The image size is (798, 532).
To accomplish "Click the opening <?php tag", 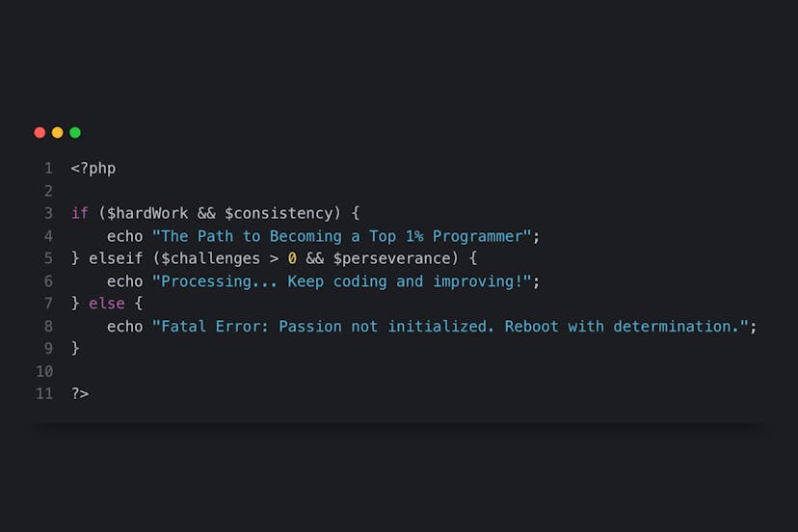I will 93,169.
